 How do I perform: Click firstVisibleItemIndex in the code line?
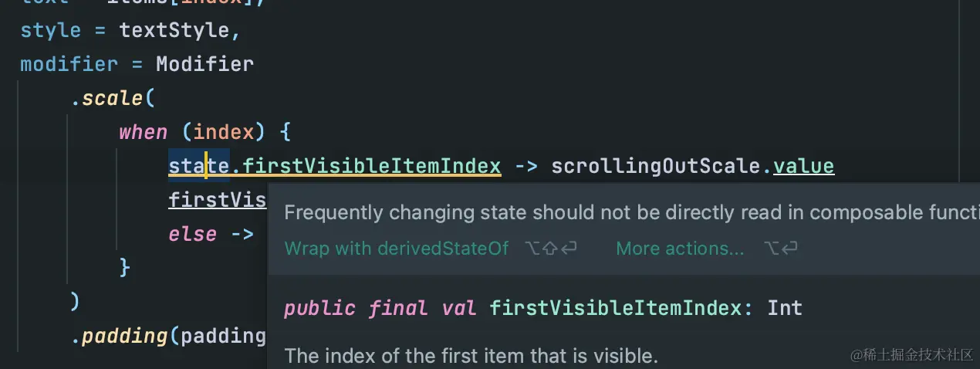coord(372,165)
